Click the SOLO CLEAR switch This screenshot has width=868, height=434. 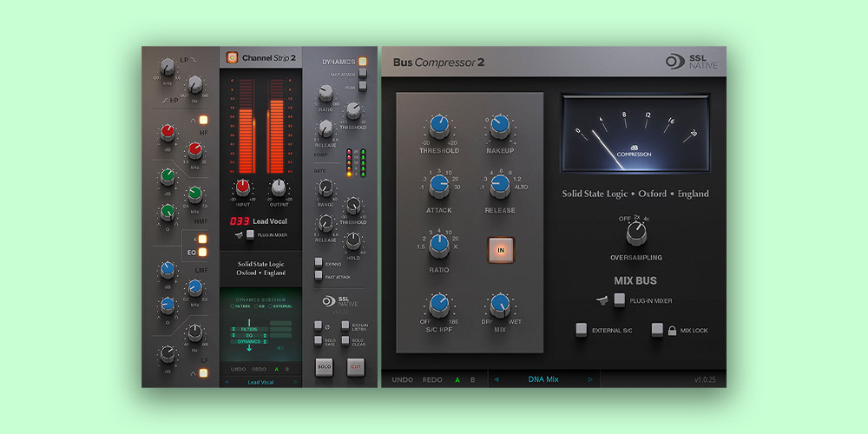345,340
